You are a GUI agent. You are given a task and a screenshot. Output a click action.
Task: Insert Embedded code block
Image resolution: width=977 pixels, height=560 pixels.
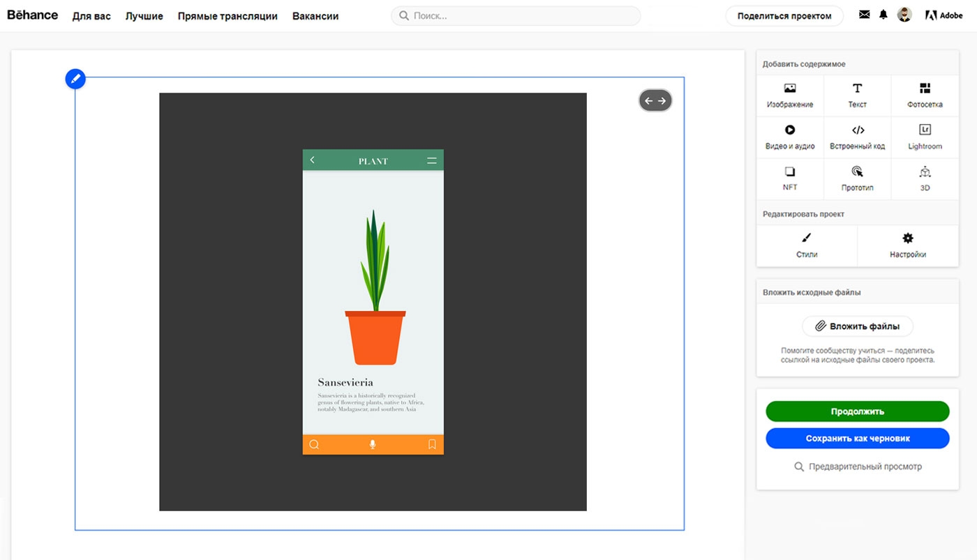tap(857, 137)
